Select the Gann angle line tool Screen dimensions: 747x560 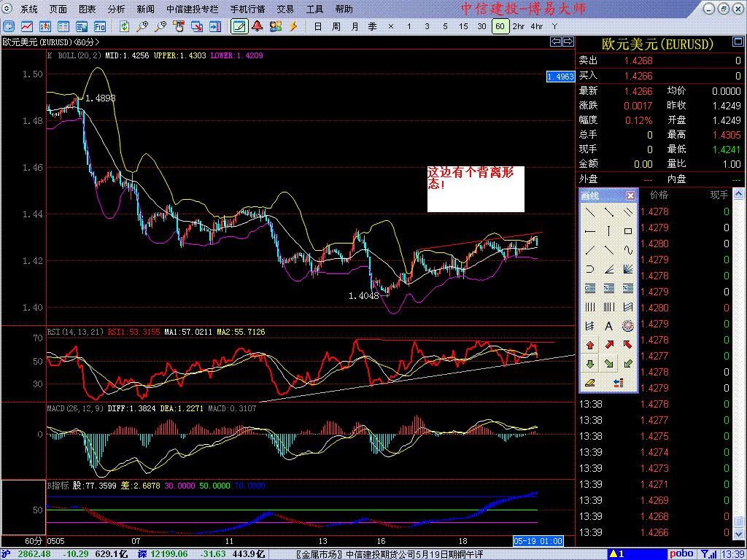pyautogui.click(x=609, y=269)
